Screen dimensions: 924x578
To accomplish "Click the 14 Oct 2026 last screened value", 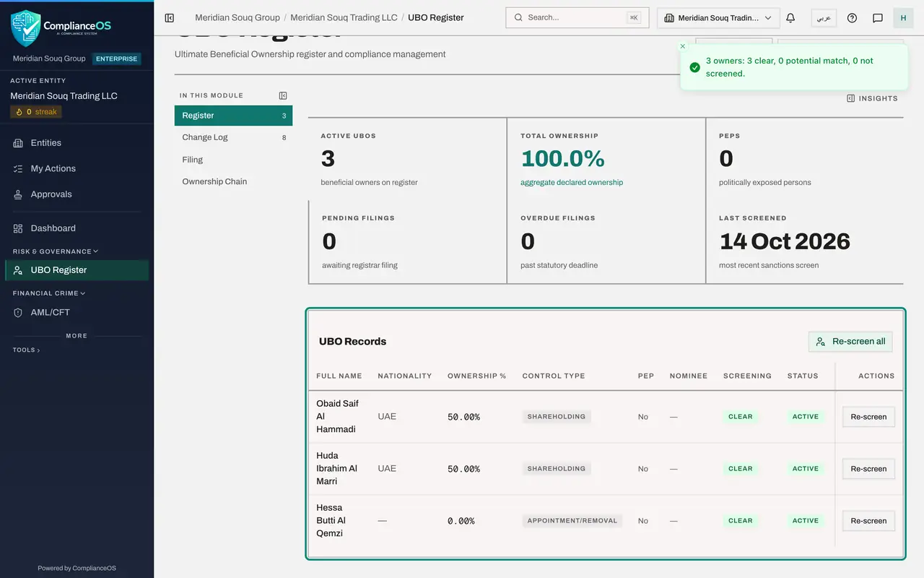I will 785,241.
